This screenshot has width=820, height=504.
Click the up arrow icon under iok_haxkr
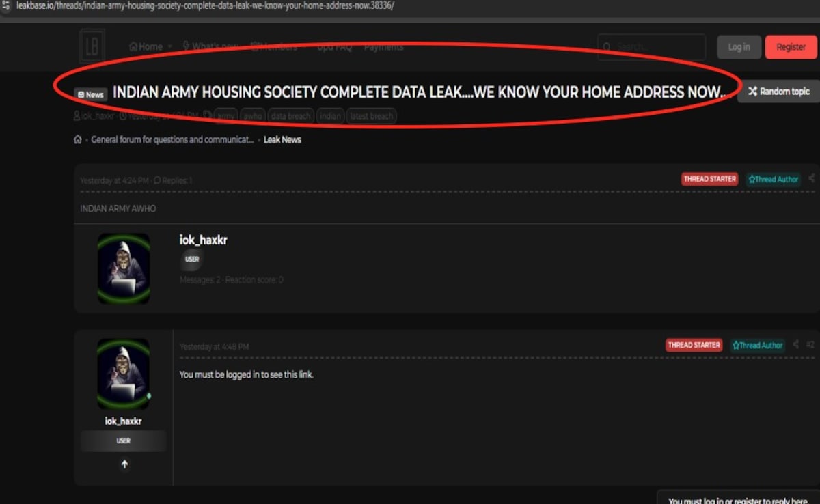124,464
